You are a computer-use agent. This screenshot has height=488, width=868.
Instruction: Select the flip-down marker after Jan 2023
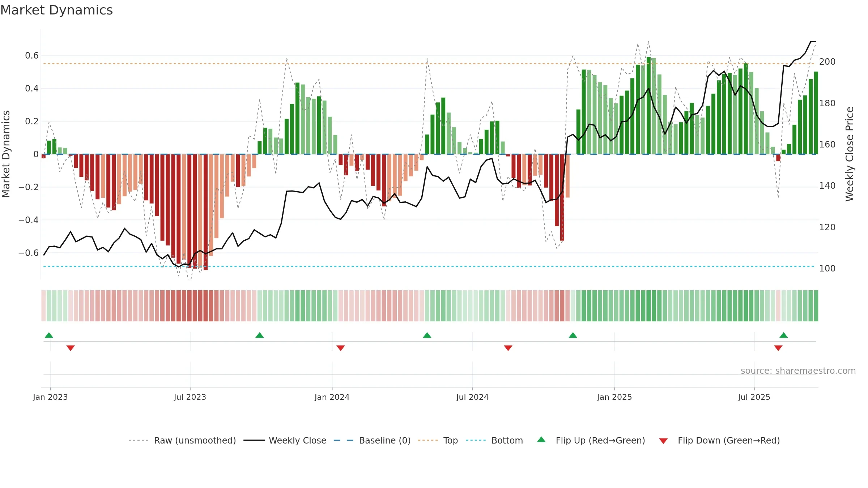click(71, 348)
